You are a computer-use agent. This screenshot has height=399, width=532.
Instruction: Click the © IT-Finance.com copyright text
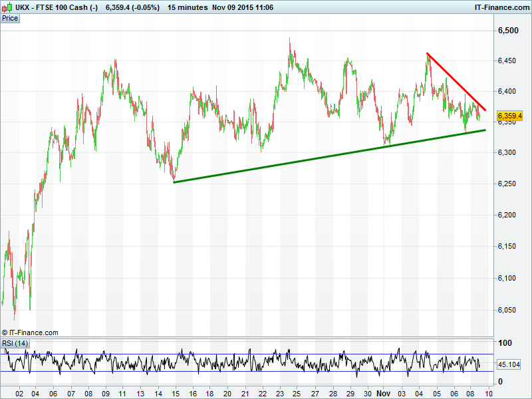pos(30,332)
